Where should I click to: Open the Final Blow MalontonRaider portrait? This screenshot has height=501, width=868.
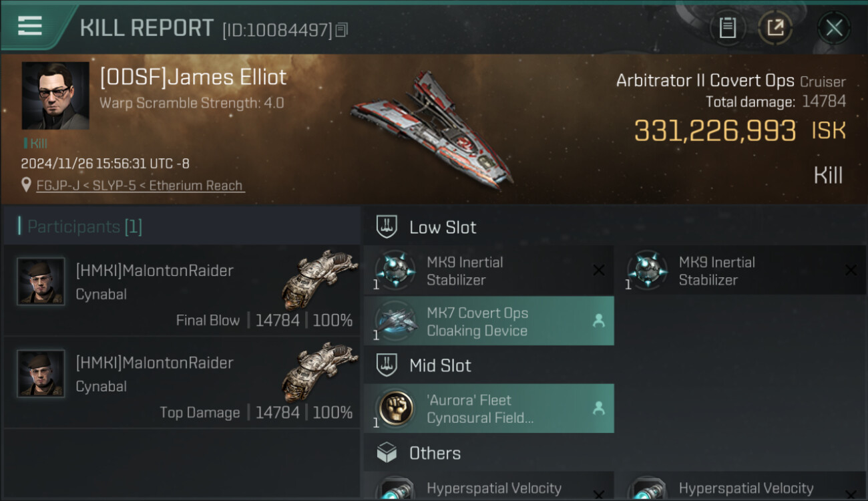(41, 281)
